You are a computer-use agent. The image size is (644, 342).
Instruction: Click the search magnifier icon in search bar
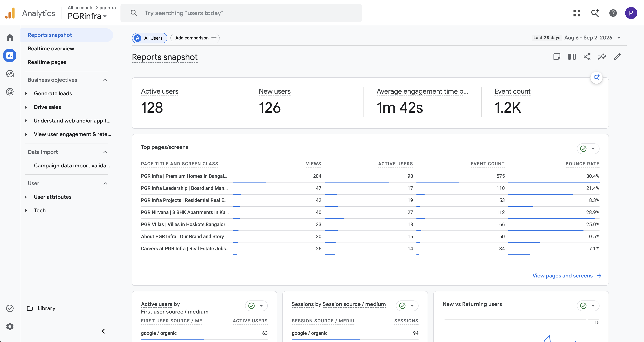(134, 13)
